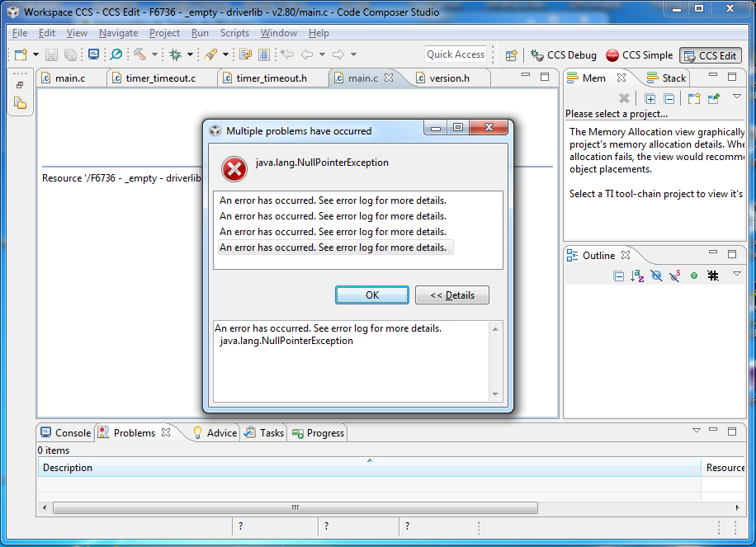Screen dimensions: 756x547
Task: Click the New wizard toolbar icon
Action: coord(21,54)
